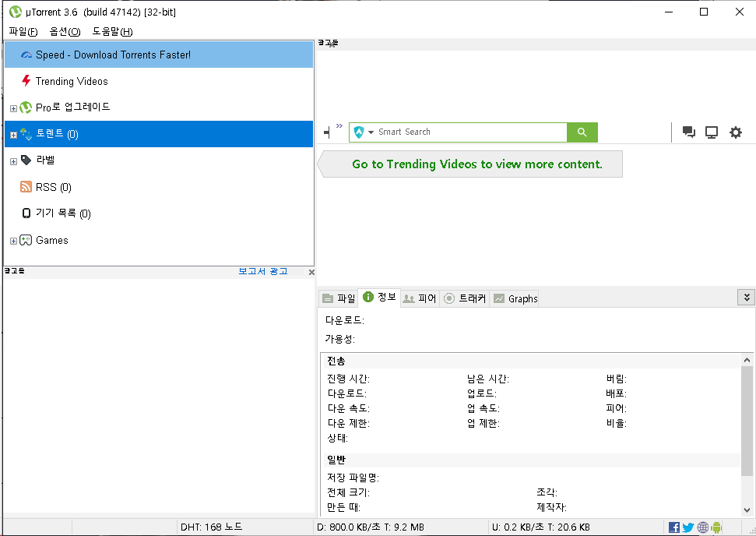
Task: Click the info pane scrollbar thumb
Action: pos(747,421)
